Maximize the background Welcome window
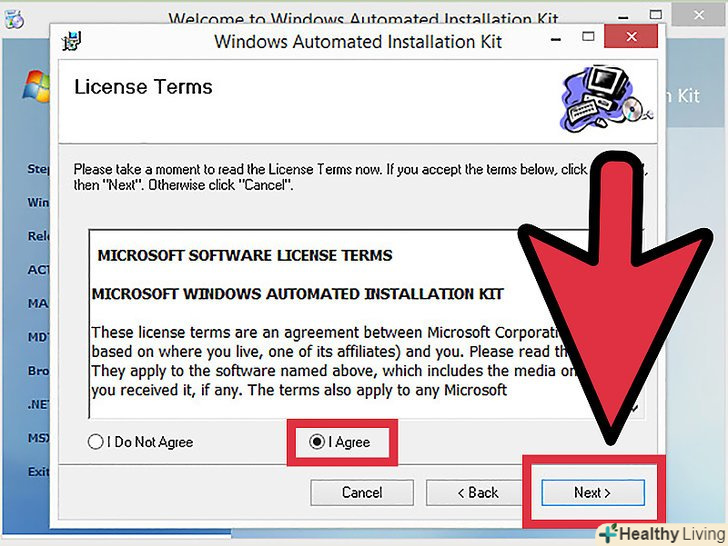This screenshot has width=728, height=546. (x=656, y=15)
